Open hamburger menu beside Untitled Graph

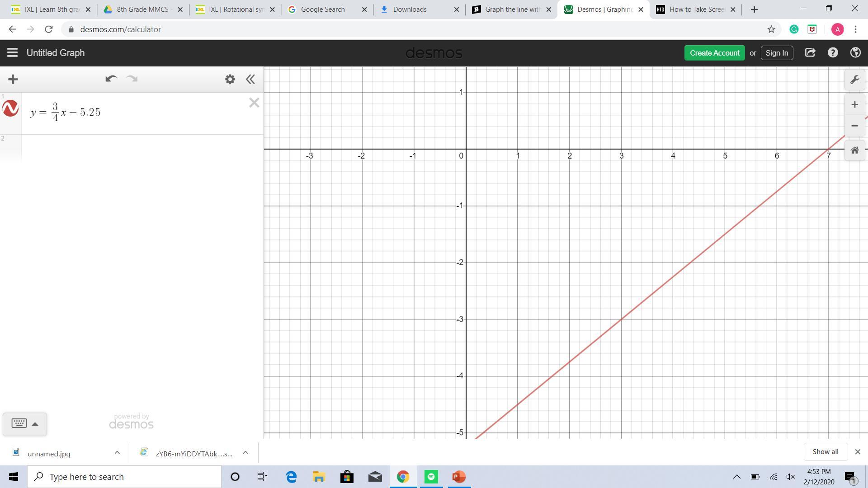pos(12,53)
